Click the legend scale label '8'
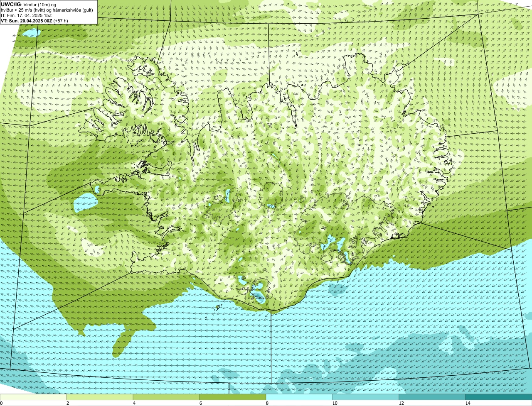 pyautogui.click(x=267, y=403)
